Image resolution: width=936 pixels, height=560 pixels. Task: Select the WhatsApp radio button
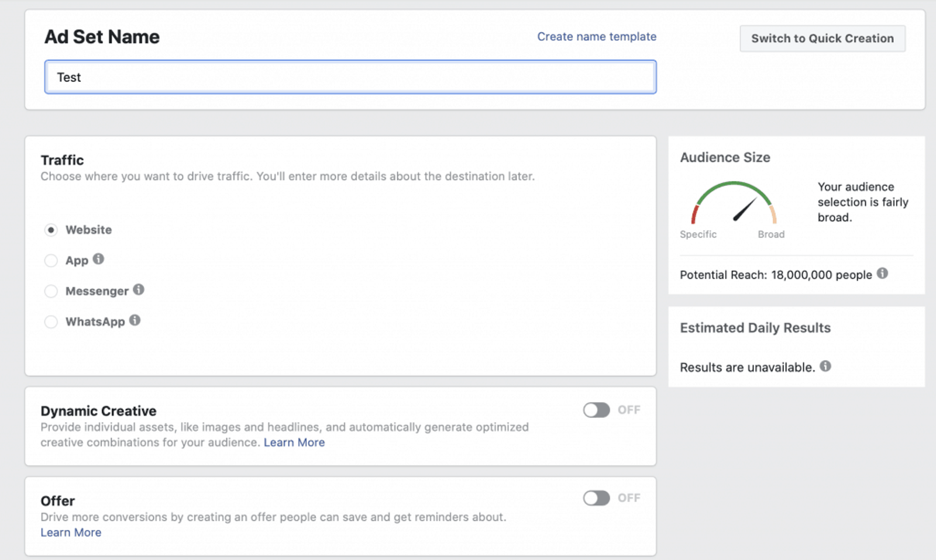51,322
